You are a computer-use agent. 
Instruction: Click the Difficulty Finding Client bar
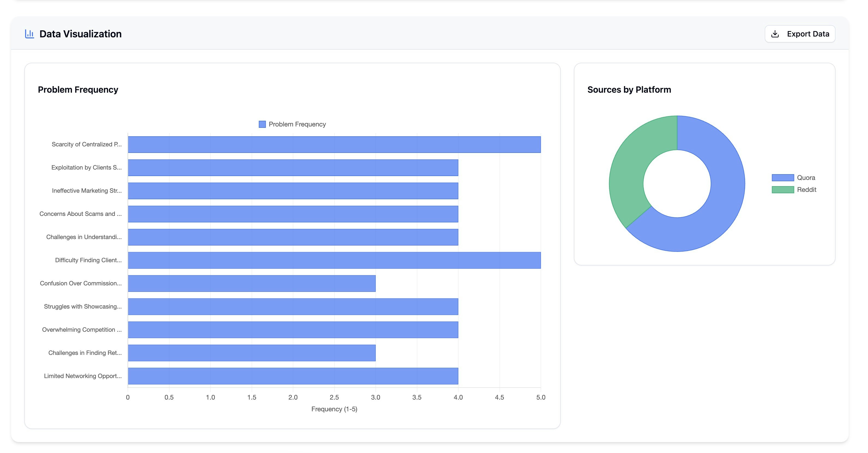tap(334, 260)
